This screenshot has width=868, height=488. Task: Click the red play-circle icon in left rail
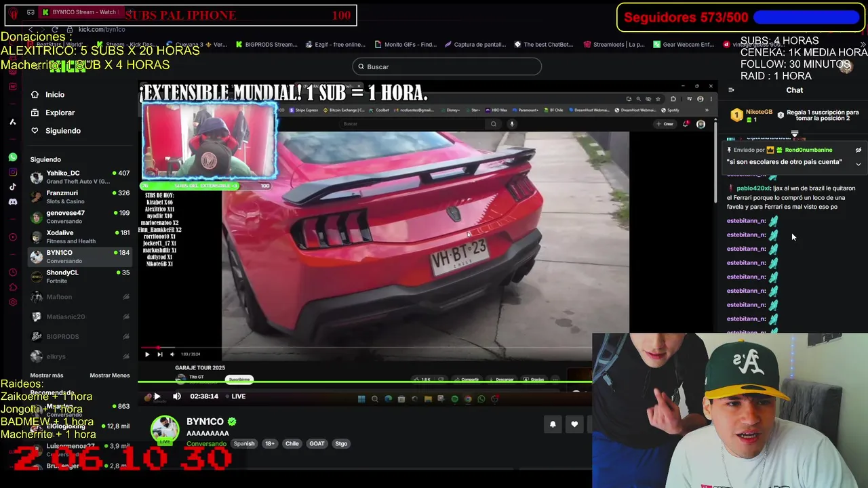coord(13,237)
